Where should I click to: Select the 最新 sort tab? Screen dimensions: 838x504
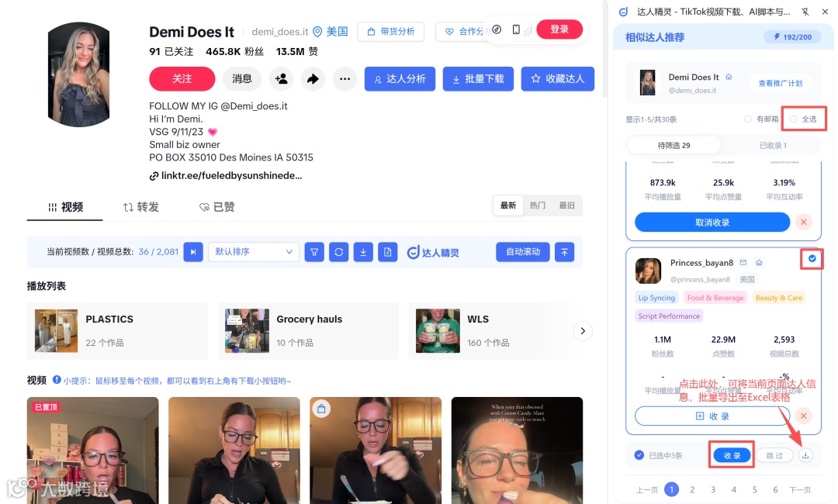point(507,205)
